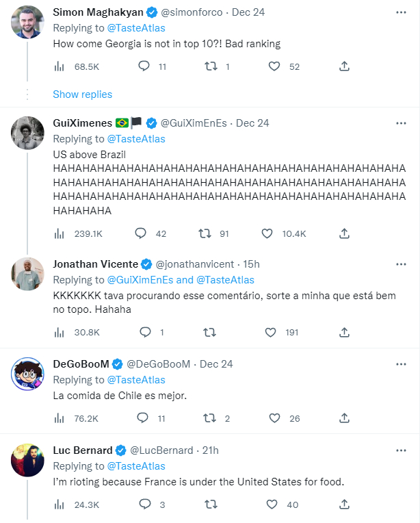The height and width of the screenshot is (523, 420).
Task: Reply to Jonathan Vicente's tweet
Action: click(144, 332)
